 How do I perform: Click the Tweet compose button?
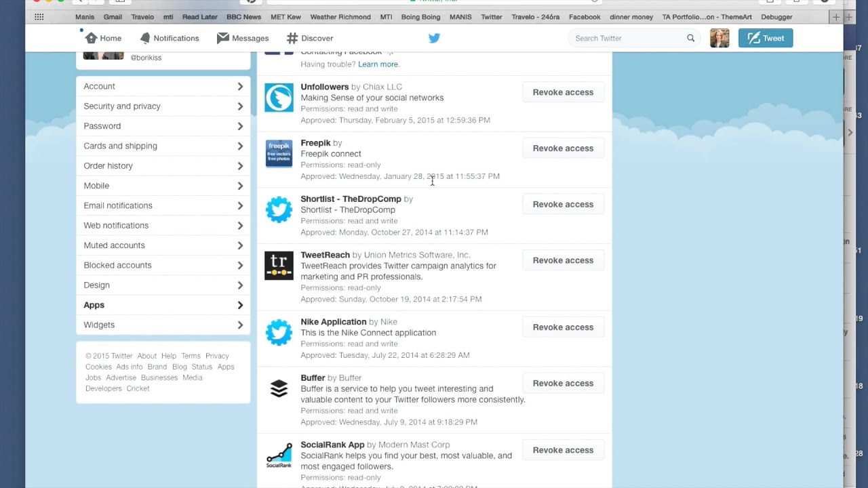[766, 38]
